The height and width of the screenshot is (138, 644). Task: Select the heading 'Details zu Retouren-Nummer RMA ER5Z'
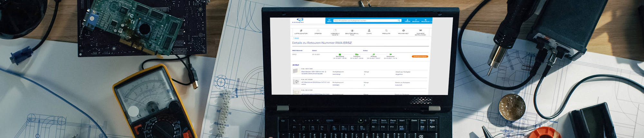coord(322,43)
